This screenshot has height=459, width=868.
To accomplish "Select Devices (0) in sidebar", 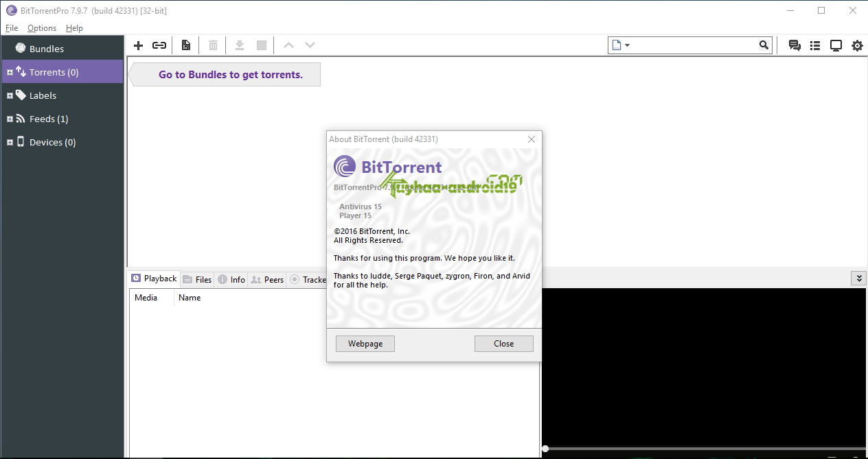I will (53, 142).
